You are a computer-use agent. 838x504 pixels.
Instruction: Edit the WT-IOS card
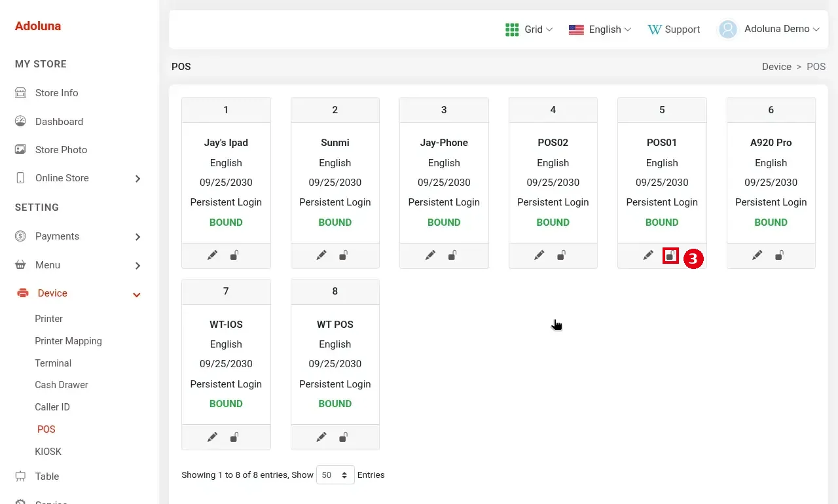tap(212, 437)
